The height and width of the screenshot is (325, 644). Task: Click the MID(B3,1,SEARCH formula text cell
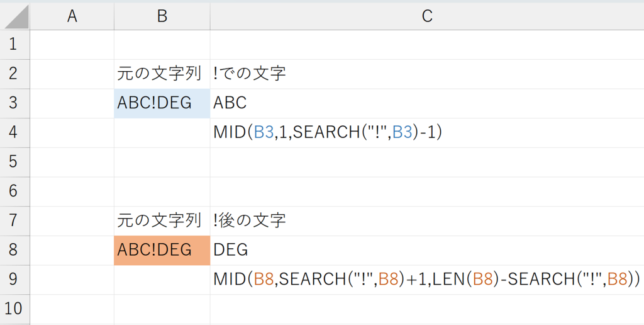328,133
